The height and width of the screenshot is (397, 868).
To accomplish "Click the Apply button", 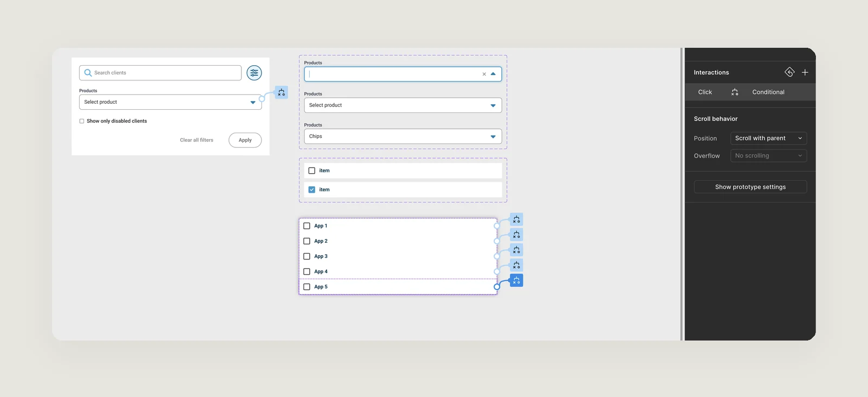I will click(245, 140).
